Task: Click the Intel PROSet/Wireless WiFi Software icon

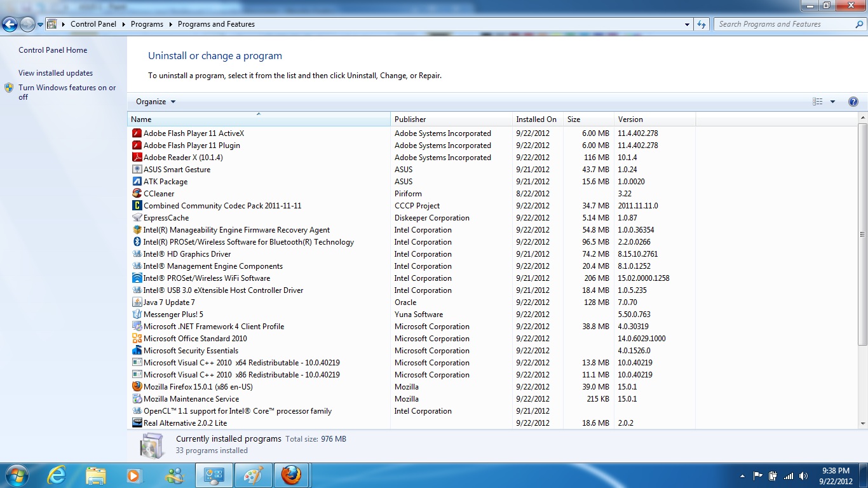Action: coord(137,278)
